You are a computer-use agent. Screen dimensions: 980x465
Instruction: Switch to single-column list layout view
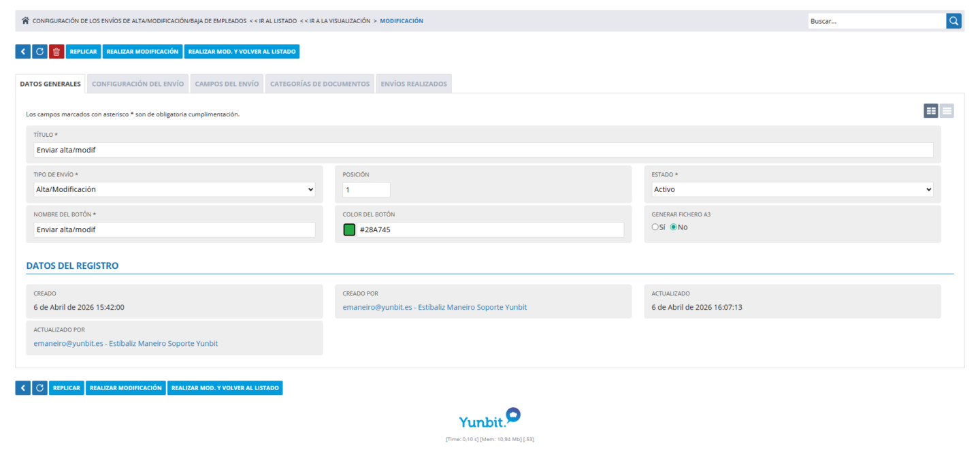click(947, 111)
